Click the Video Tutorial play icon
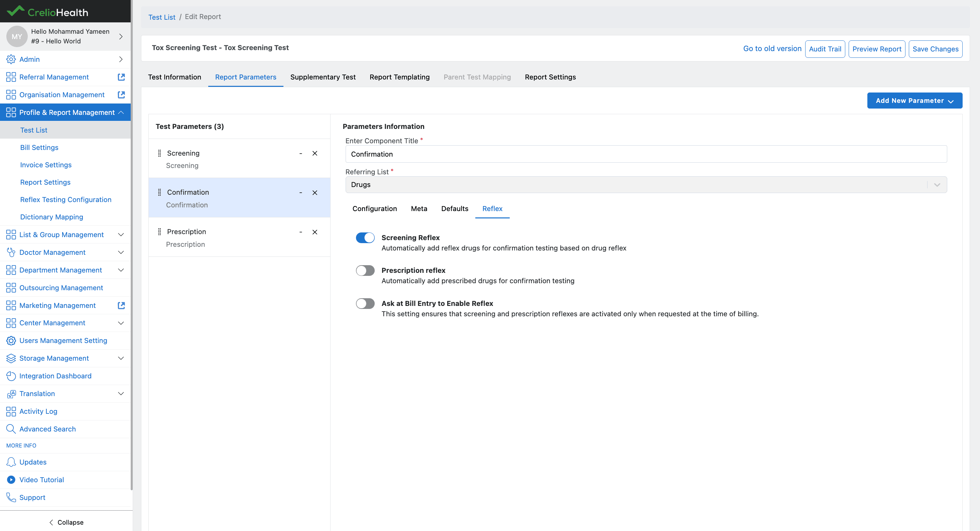Viewport: 980px width, 531px height. coord(11,480)
